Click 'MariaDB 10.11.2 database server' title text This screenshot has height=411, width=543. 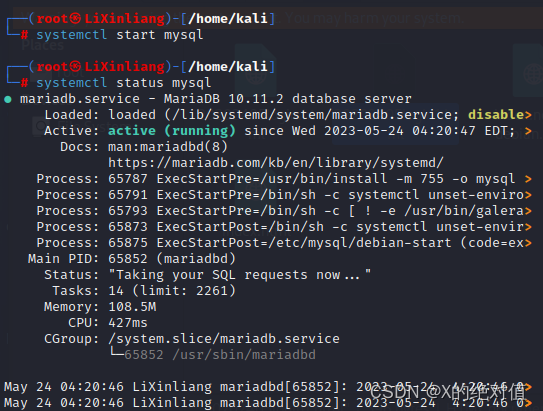pyautogui.click(x=287, y=99)
